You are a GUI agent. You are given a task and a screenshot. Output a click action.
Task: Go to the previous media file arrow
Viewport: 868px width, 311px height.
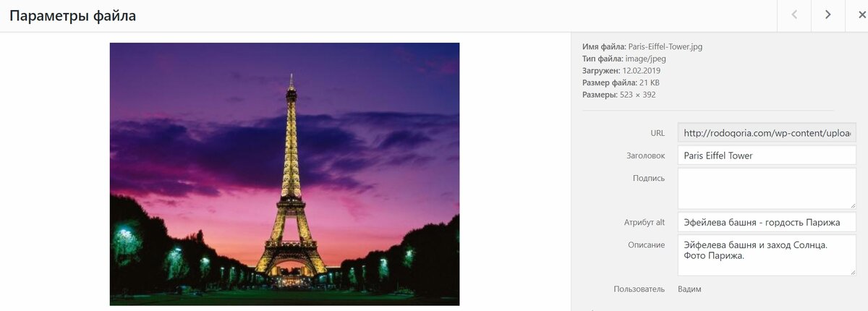(x=794, y=15)
